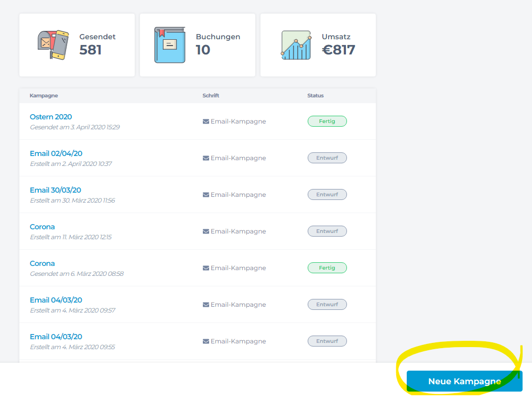
Task: Click envelope icon in Ostern 2020 row
Action: tap(206, 121)
